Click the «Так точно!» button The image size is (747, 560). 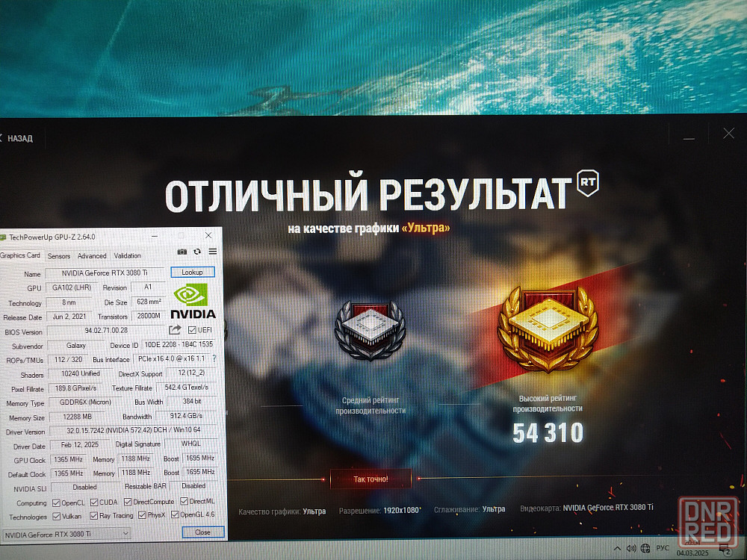tap(371, 479)
